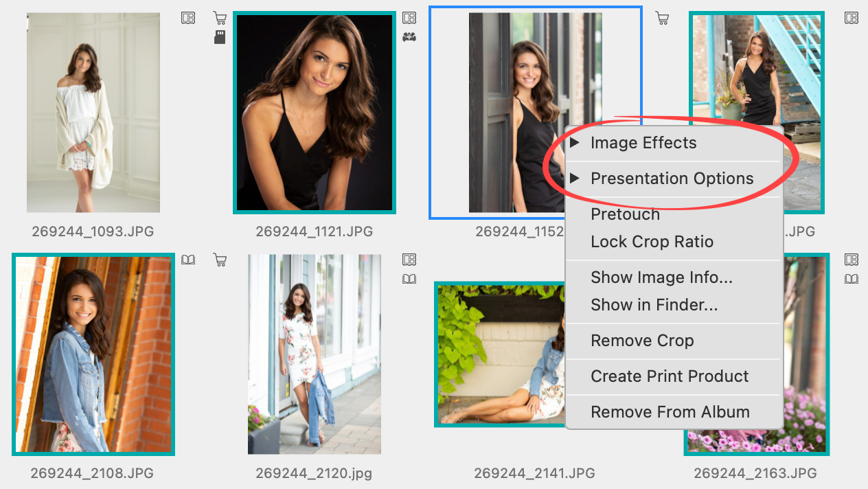Expand the Presentation Options submenu arrow
The width and height of the screenshot is (868, 489).
(x=575, y=179)
